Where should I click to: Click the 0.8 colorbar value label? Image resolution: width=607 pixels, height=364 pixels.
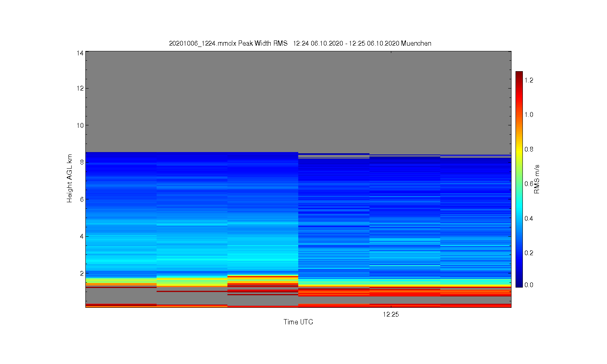click(x=529, y=149)
